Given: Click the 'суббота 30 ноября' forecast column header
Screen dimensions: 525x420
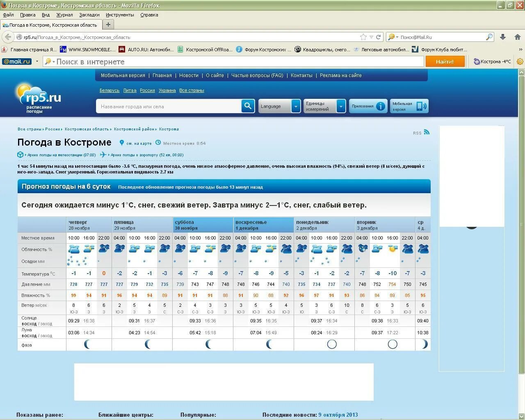Looking at the screenshot, I should (203, 225).
